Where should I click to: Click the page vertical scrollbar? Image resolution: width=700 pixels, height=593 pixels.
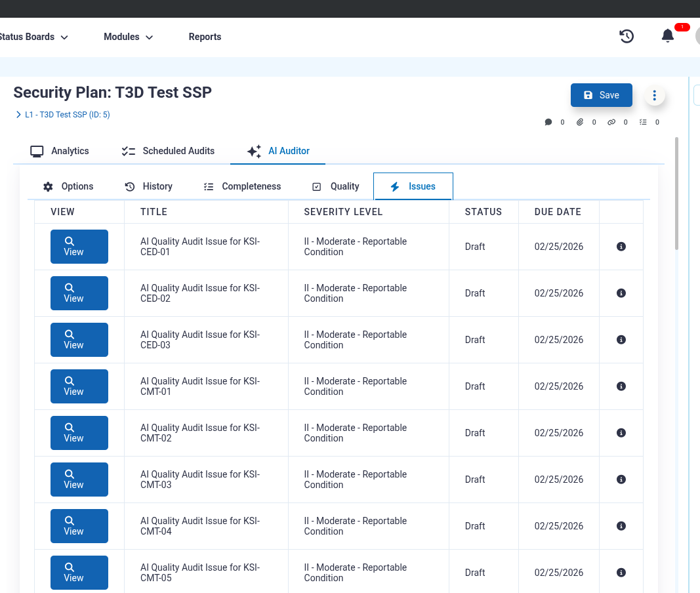(677, 194)
